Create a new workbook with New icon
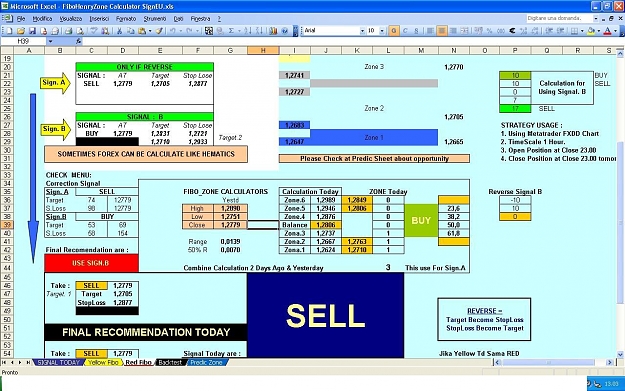Viewport: 625px width, 391px height. pos(10,31)
